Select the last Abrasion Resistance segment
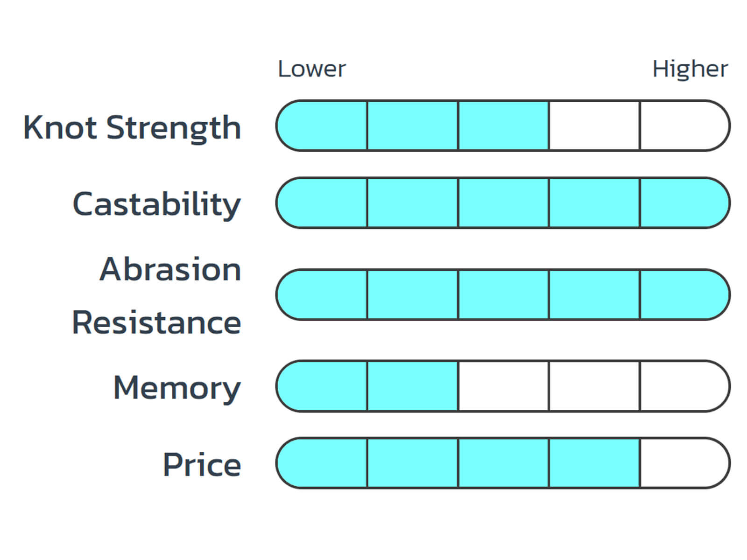 pyautogui.click(x=685, y=294)
